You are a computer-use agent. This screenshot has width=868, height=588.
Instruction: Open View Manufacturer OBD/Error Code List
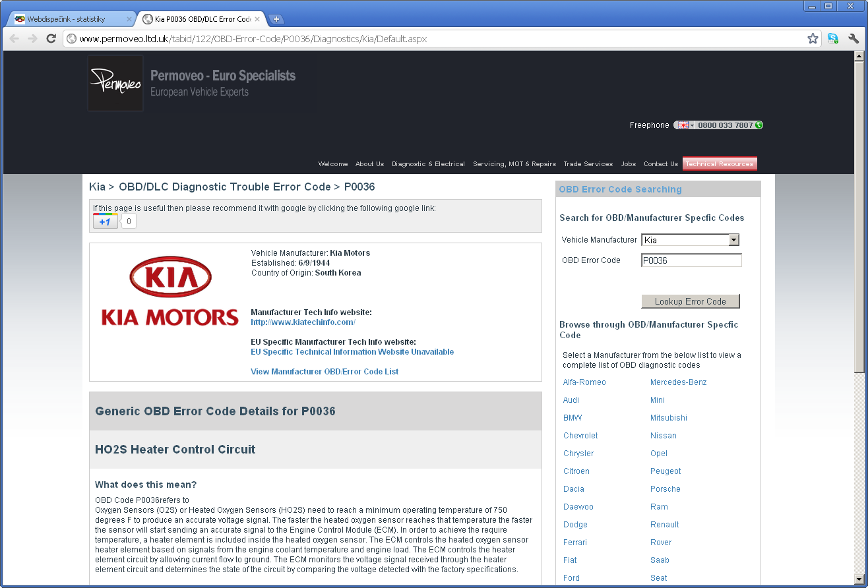coord(325,372)
